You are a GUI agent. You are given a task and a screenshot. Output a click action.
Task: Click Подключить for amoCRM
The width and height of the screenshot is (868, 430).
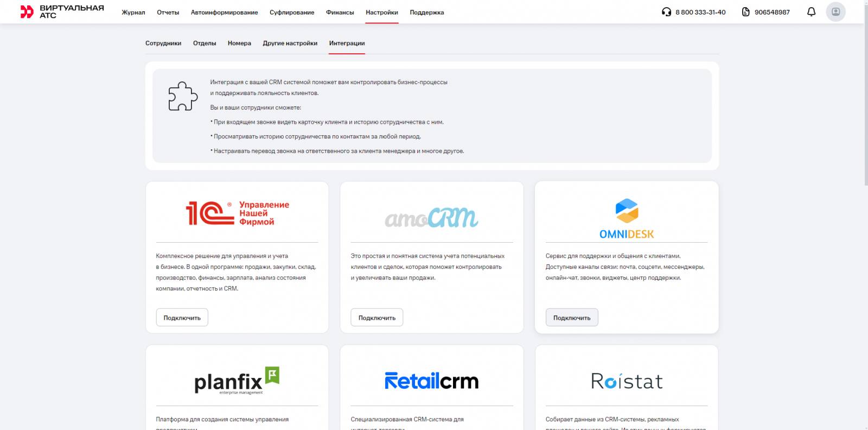tap(377, 318)
